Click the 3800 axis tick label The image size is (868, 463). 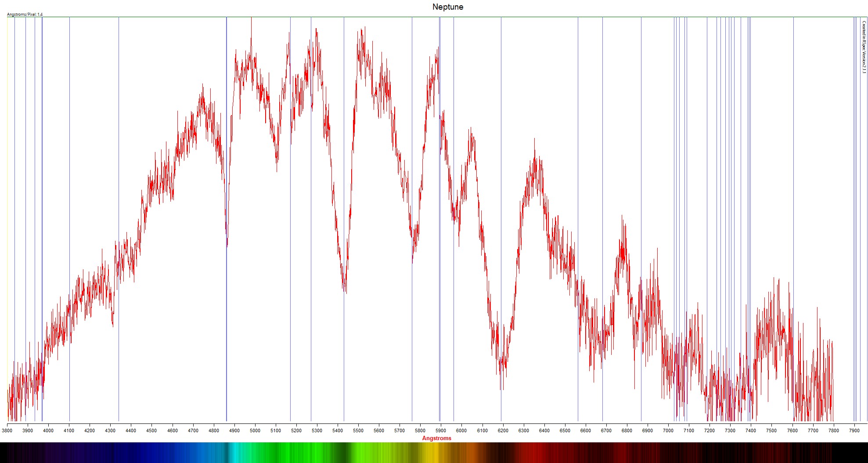[7, 430]
